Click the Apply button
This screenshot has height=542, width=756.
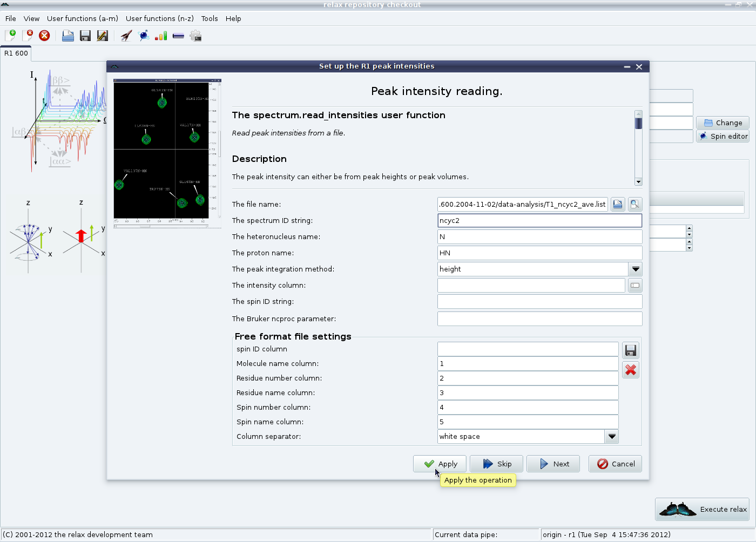coord(441,464)
